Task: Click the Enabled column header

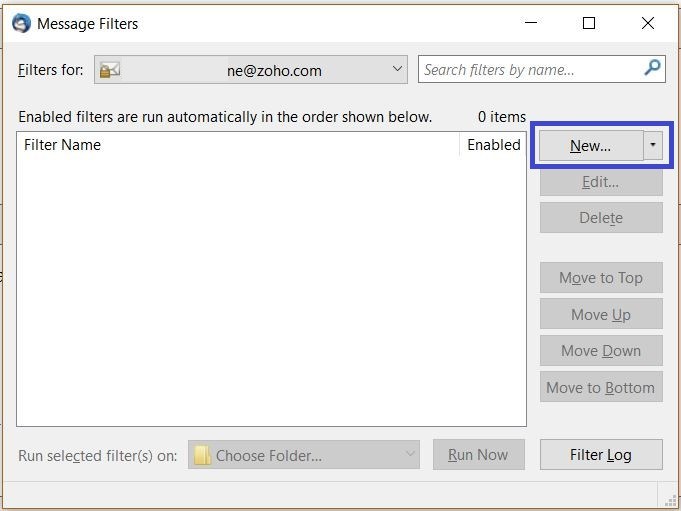Action: point(493,145)
